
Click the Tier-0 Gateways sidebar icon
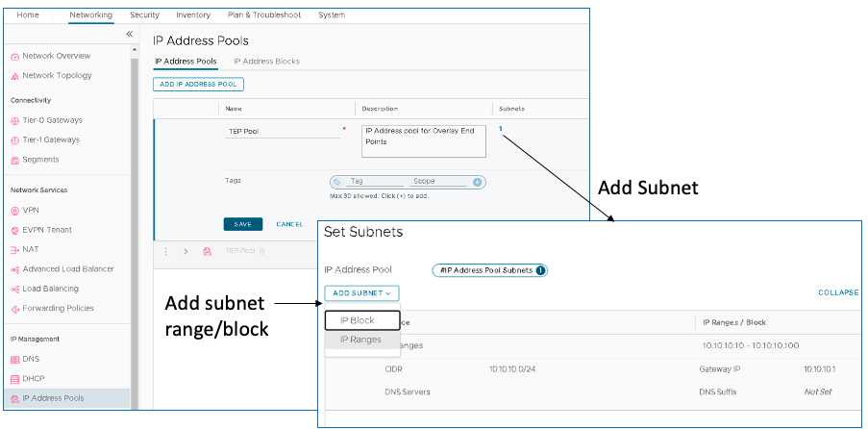pyautogui.click(x=14, y=120)
